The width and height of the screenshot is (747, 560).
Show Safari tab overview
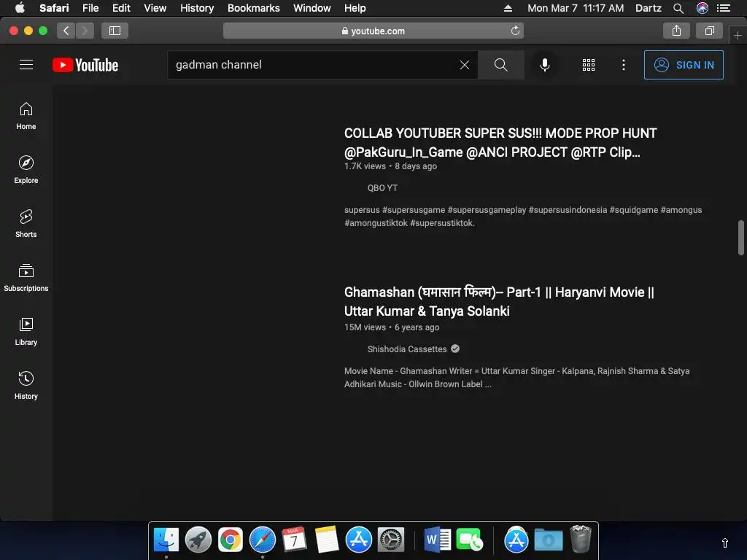click(x=709, y=31)
